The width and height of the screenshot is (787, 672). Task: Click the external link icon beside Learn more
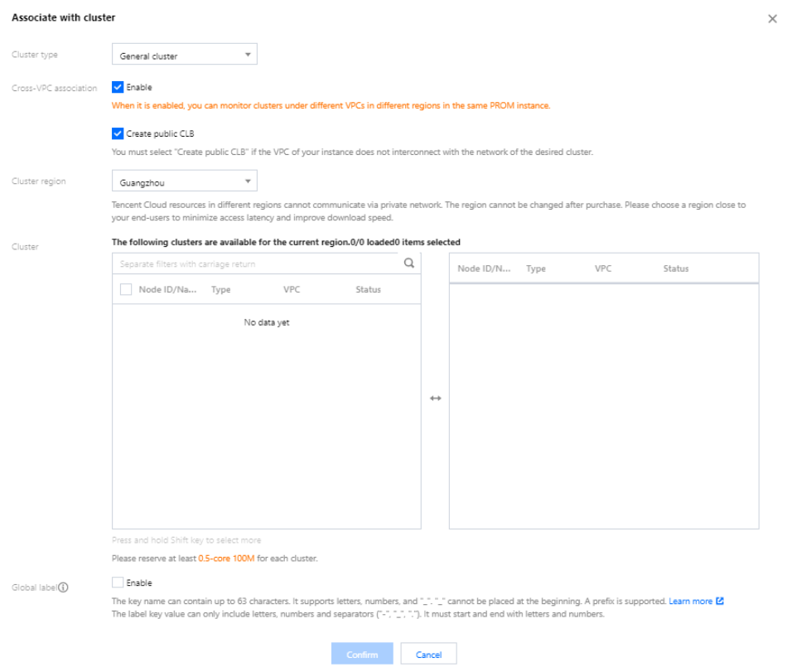[x=720, y=601]
